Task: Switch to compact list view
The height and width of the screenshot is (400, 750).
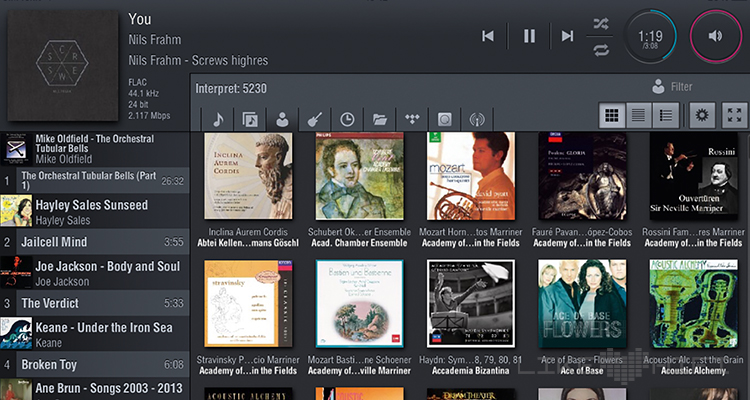Action: point(639,115)
